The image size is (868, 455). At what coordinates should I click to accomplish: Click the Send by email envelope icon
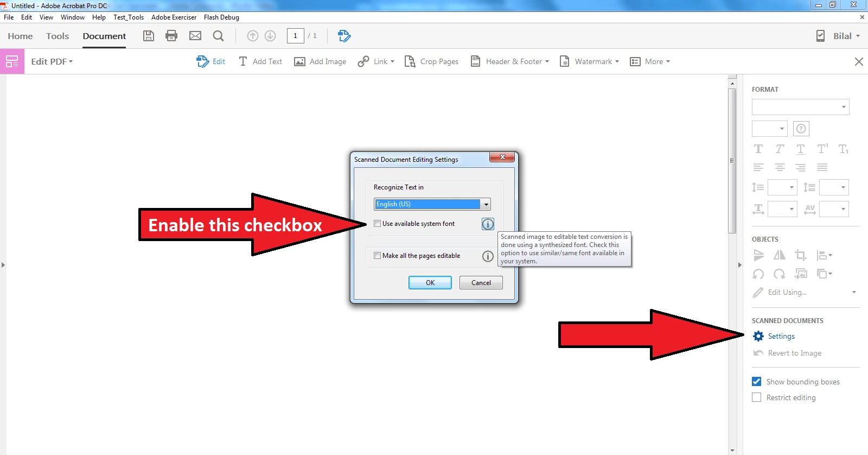tap(195, 36)
